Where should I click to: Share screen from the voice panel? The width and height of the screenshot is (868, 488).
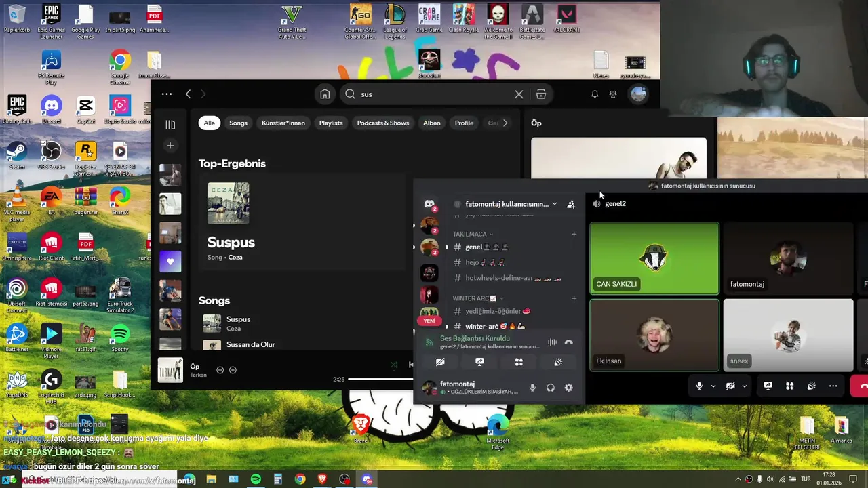[479, 362]
